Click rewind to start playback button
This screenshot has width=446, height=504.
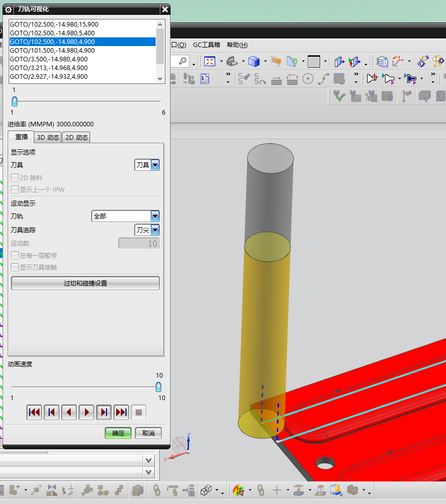[34, 412]
